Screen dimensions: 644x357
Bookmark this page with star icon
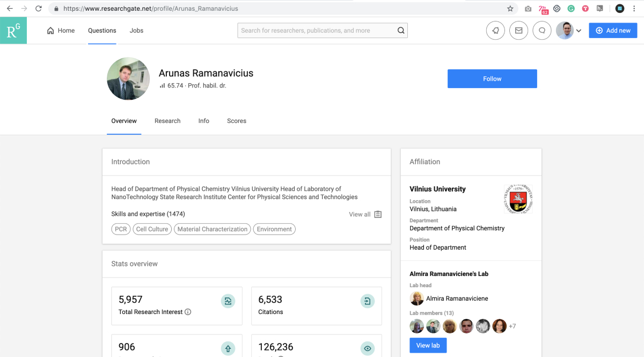510,9
